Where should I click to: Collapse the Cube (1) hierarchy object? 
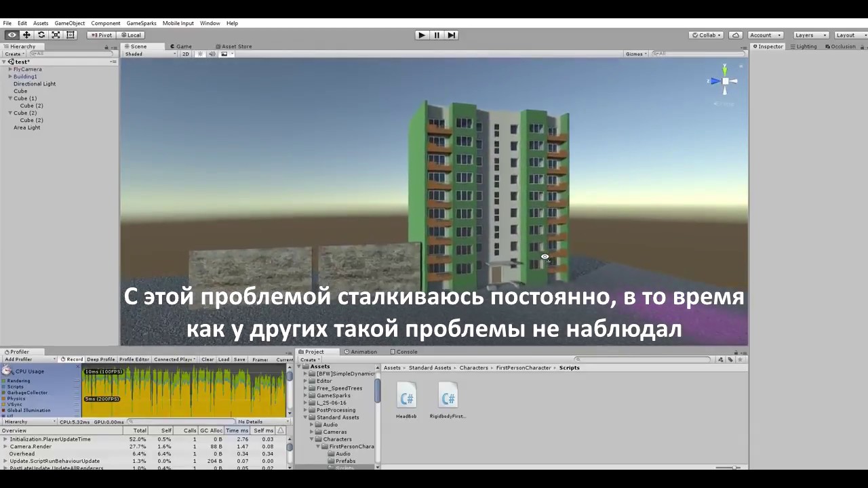click(x=10, y=98)
